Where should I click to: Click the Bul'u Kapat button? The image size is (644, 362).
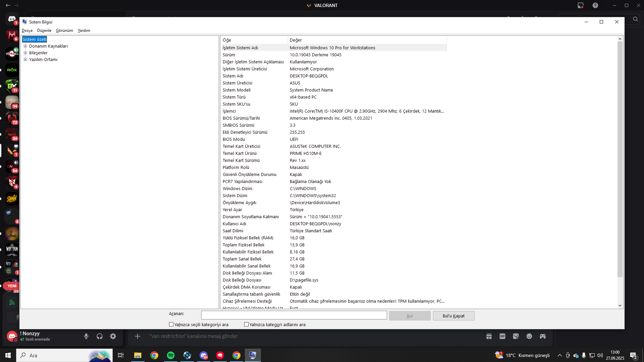453,316
